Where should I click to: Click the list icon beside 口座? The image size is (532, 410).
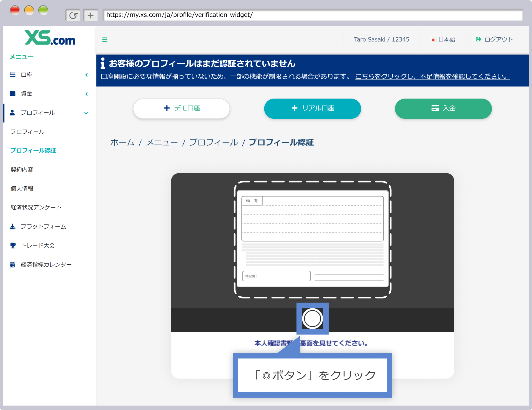click(12, 75)
